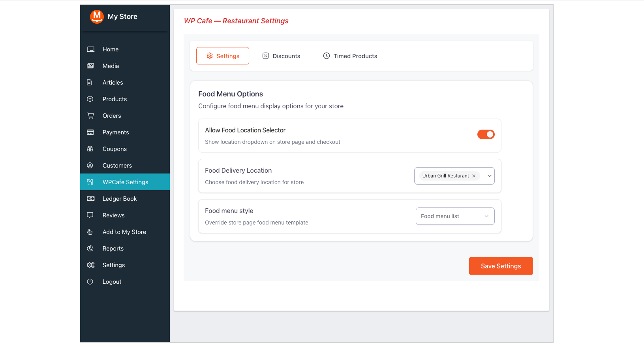Open sidebar Settings entry
644x347 pixels.
pyautogui.click(x=125, y=265)
